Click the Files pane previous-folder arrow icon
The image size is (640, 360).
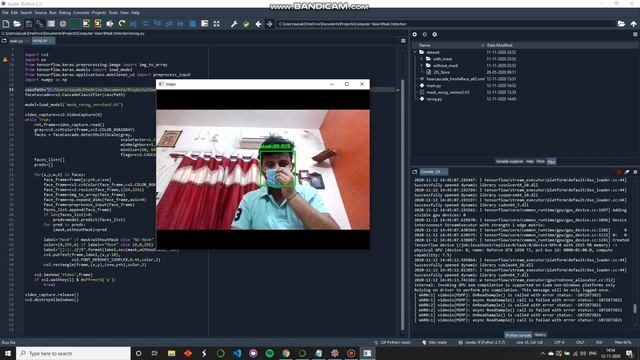tap(415, 35)
